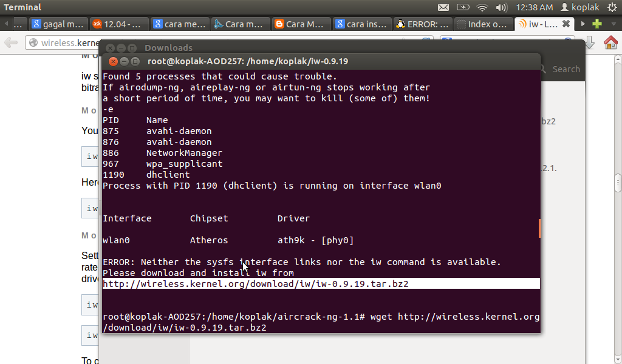Close the Downloads window
Viewport: 622px width, 364px height.
click(111, 48)
